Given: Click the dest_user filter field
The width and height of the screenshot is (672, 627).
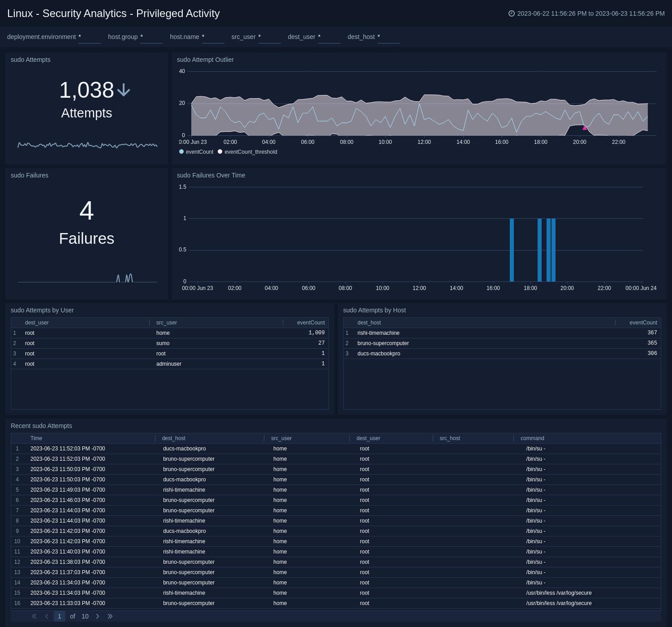Looking at the screenshot, I should pos(329,37).
